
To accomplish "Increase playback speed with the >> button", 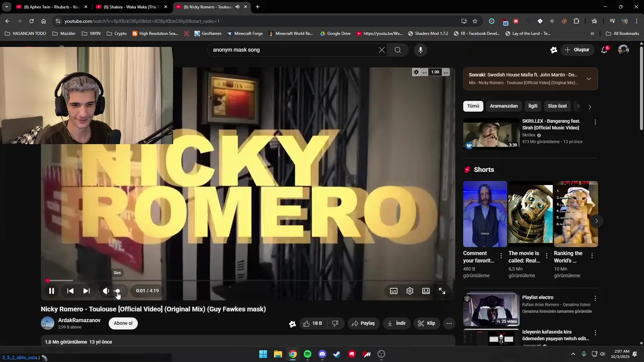I will 445,72.
